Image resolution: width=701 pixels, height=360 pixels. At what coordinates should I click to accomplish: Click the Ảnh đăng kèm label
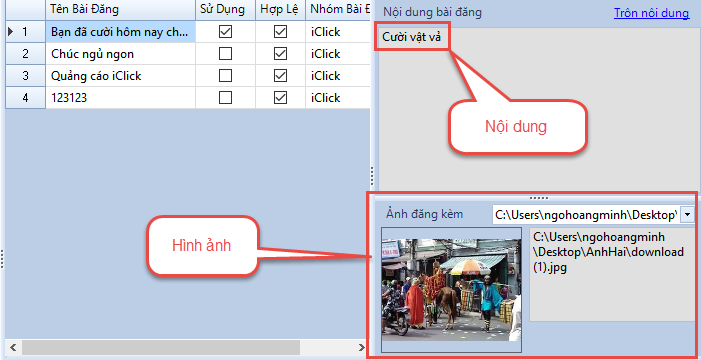425,214
